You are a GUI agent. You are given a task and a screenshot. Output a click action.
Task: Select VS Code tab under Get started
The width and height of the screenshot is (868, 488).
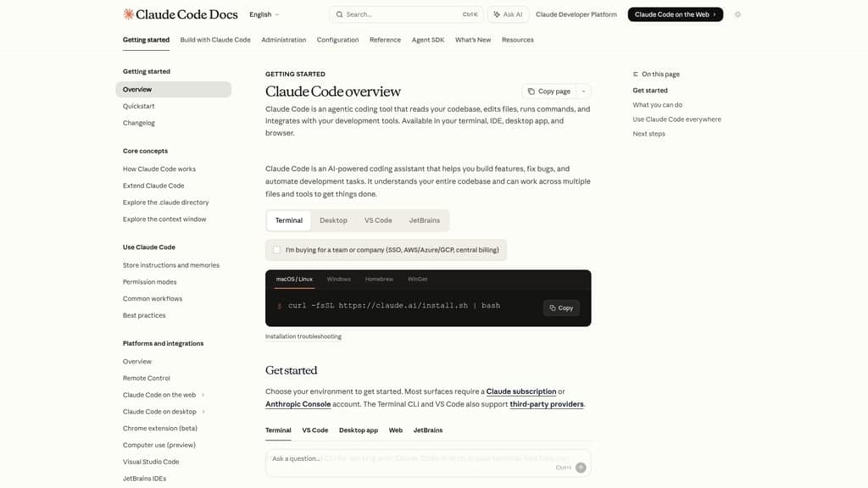click(315, 430)
